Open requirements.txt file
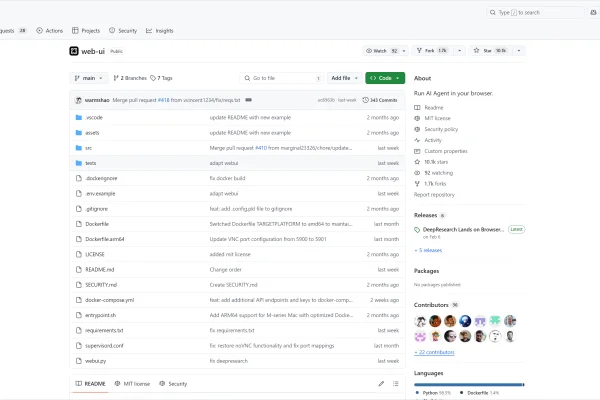Viewport: 600px width, 400px height. (104, 330)
